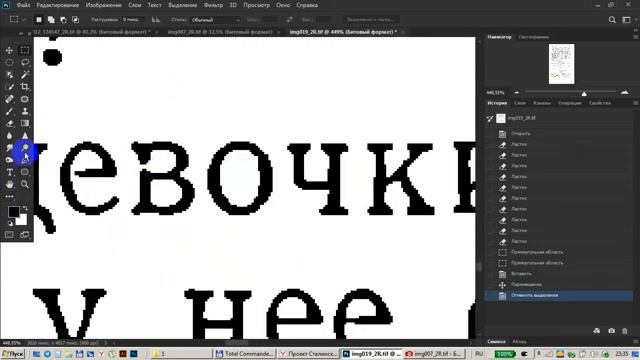
Task: Open Проект Сталинск taskbar button
Action: [x=308, y=354]
